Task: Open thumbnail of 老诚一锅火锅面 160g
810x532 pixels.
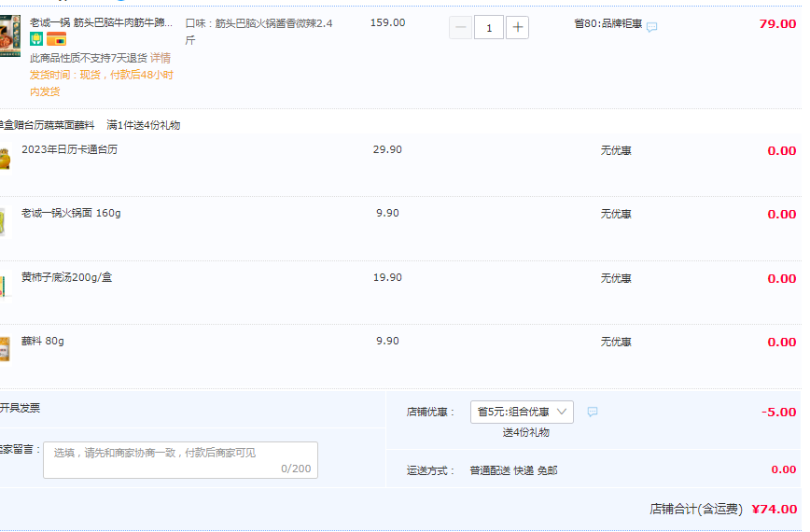Action: pyautogui.click(x=6, y=222)
